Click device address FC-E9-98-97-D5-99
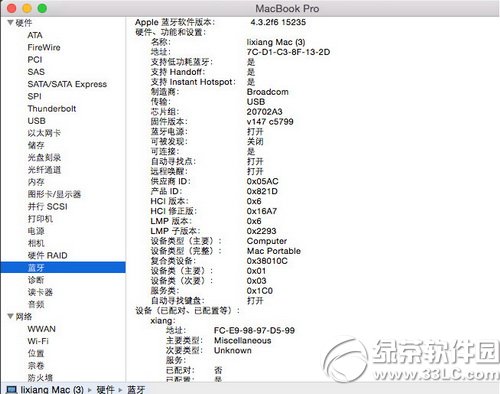This screenshot has width=500, height=394. point(254,331)
